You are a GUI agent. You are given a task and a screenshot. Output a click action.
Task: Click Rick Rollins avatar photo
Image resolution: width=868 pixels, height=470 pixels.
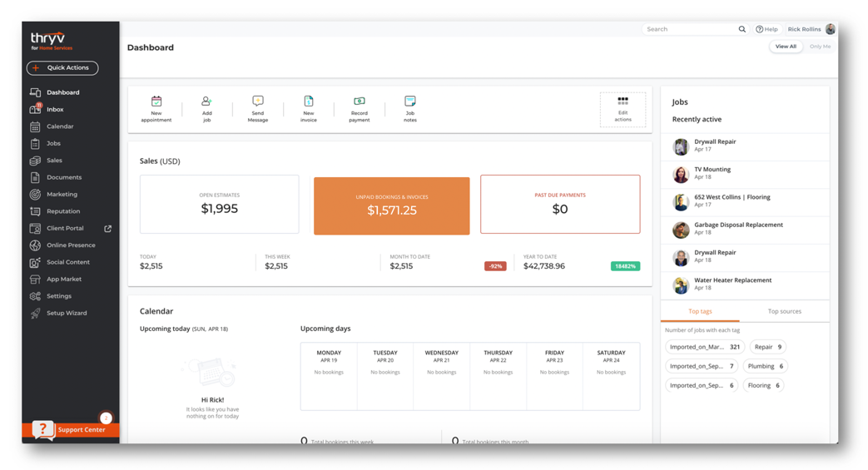[831, 29]
